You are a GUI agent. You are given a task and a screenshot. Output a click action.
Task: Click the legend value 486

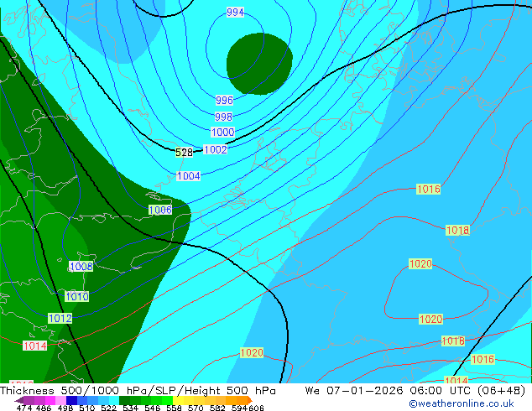(x=44, y=408)
